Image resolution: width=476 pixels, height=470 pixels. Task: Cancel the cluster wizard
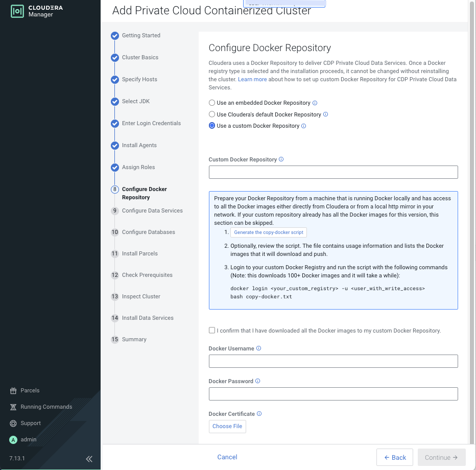(227, 457)
